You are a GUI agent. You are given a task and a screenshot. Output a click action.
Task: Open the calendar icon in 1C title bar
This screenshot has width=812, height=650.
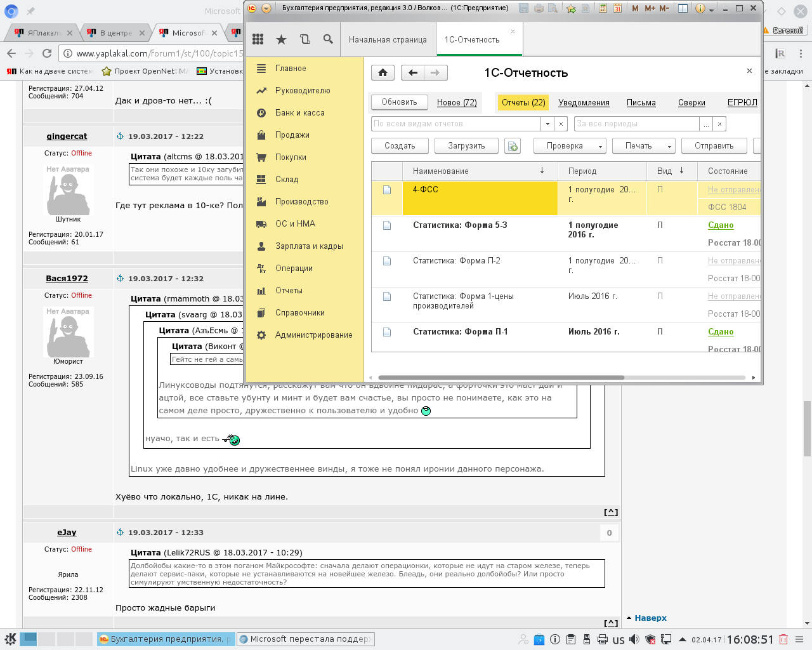coord(617,8)
